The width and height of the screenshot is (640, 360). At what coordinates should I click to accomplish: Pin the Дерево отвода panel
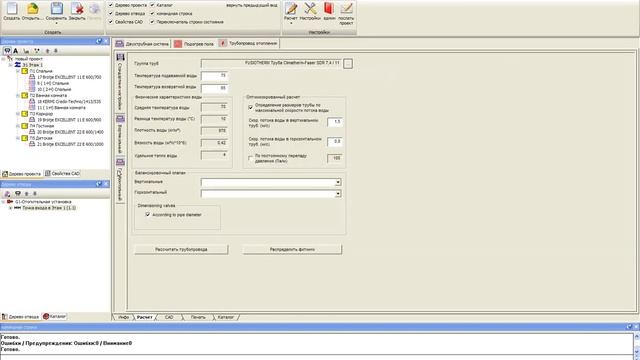click(x=99, y=184)
